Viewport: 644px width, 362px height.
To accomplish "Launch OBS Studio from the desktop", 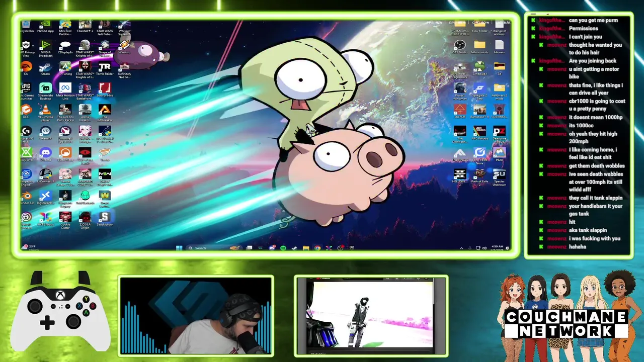I will 460,48.
